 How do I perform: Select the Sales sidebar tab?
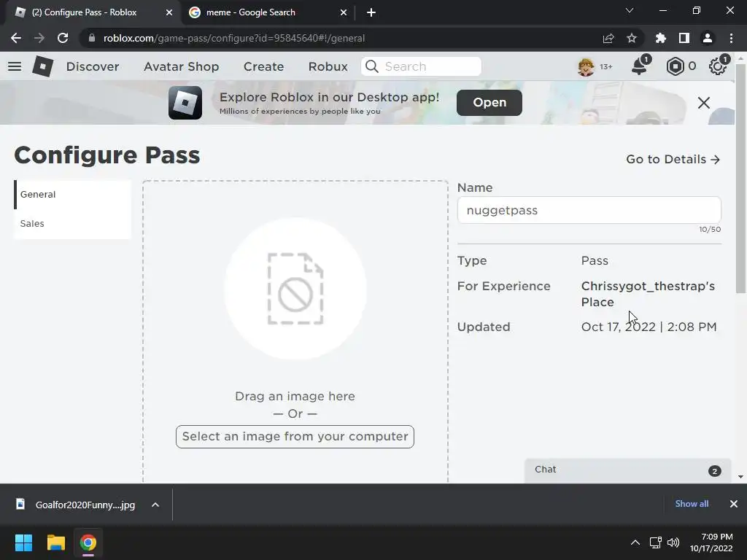[72, 224]
